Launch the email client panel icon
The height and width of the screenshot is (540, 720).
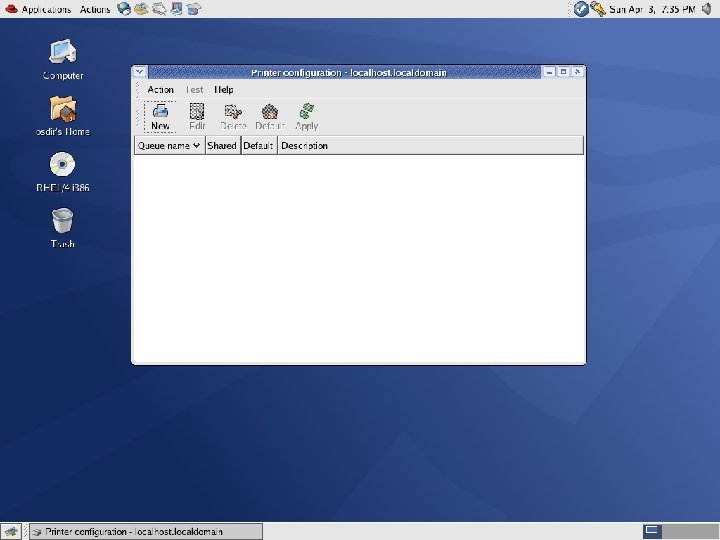coord(141,9)
